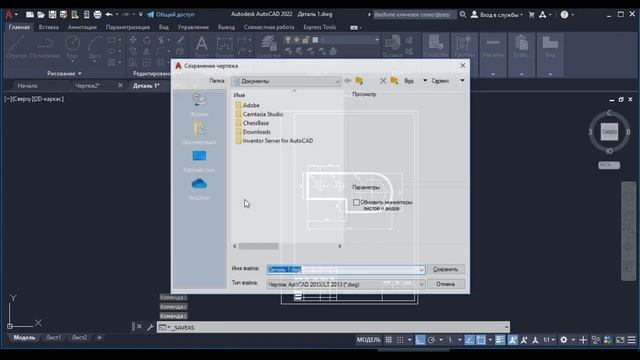Open the Документы place in dialog sidebar

pos(199,133)
